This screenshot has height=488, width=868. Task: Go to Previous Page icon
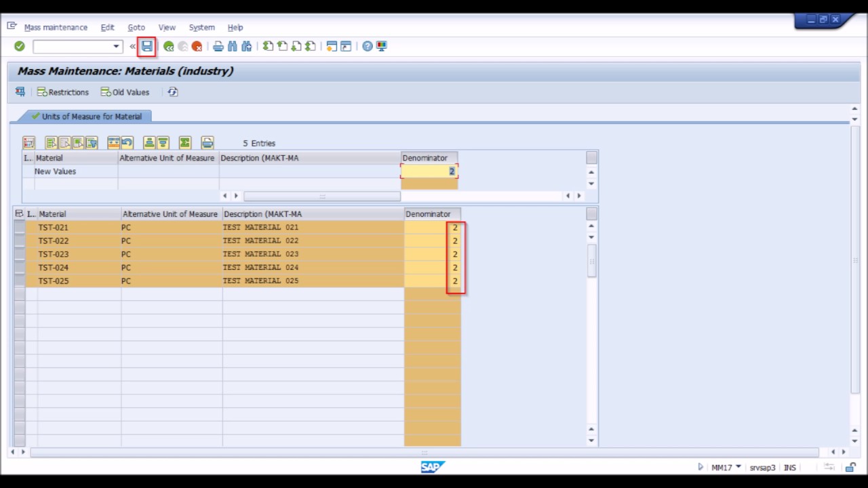[x=282, y=46]
